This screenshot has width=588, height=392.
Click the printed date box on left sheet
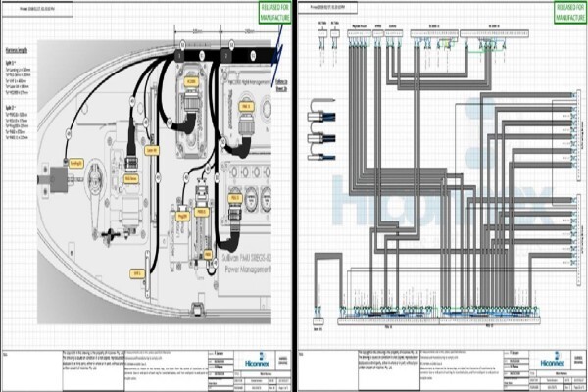[37, 9]
